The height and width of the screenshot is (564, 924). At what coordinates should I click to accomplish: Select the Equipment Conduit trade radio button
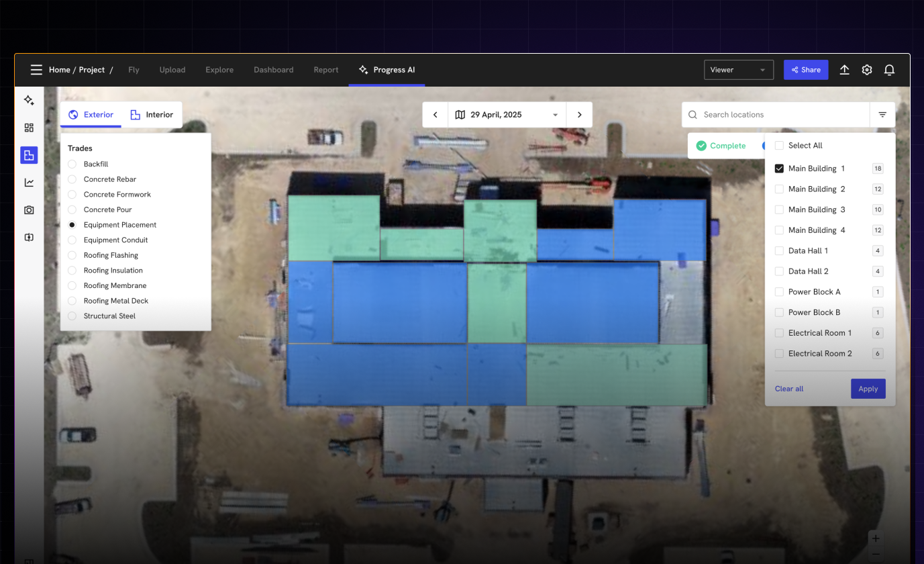[72, 240]
